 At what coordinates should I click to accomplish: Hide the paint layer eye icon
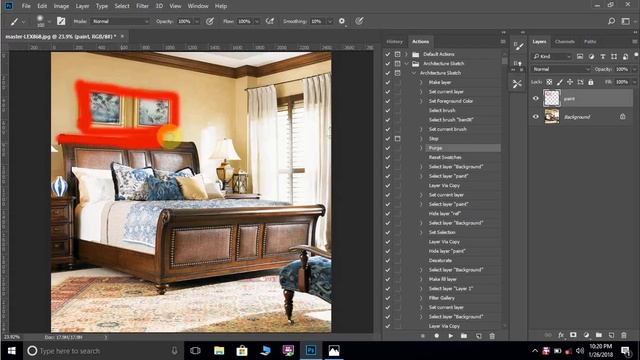coord(536,98)
